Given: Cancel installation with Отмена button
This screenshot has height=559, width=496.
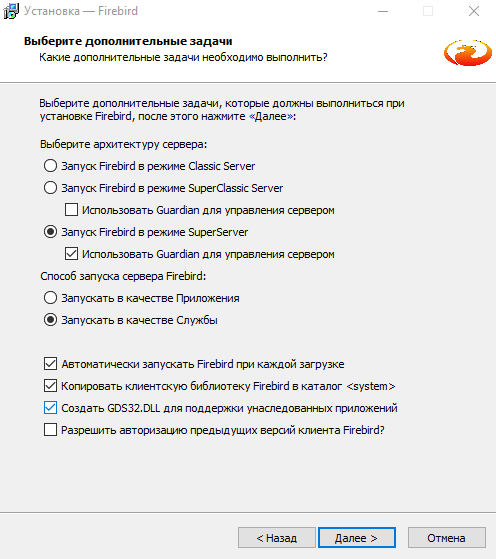Looking at the screenshot, I should 446,538.
